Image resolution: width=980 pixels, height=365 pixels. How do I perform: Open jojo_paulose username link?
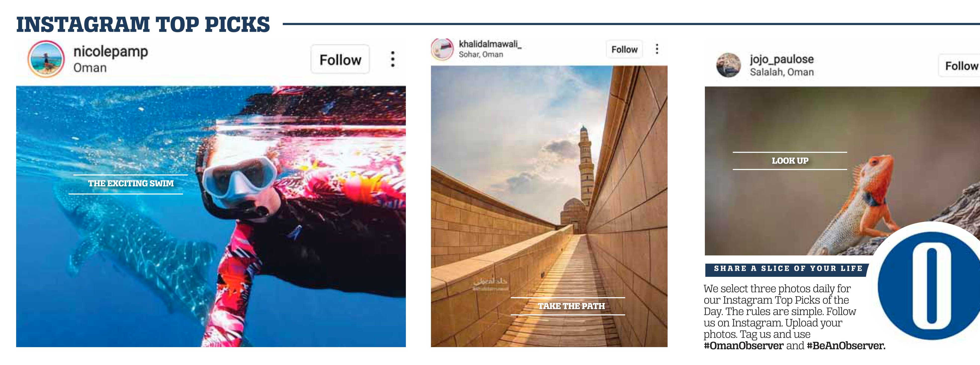[x=781, y=59]
